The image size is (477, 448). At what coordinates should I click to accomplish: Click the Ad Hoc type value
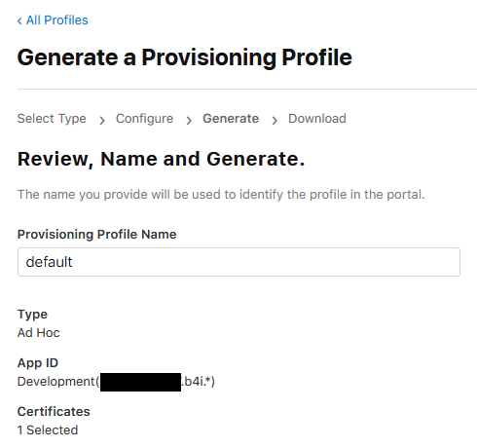coord(39,333)
